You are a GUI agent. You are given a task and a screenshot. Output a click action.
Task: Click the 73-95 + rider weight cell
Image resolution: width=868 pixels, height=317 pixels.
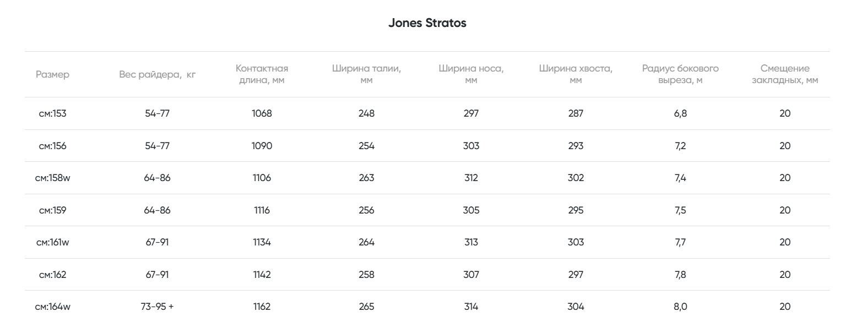click(x=157, y=307)
